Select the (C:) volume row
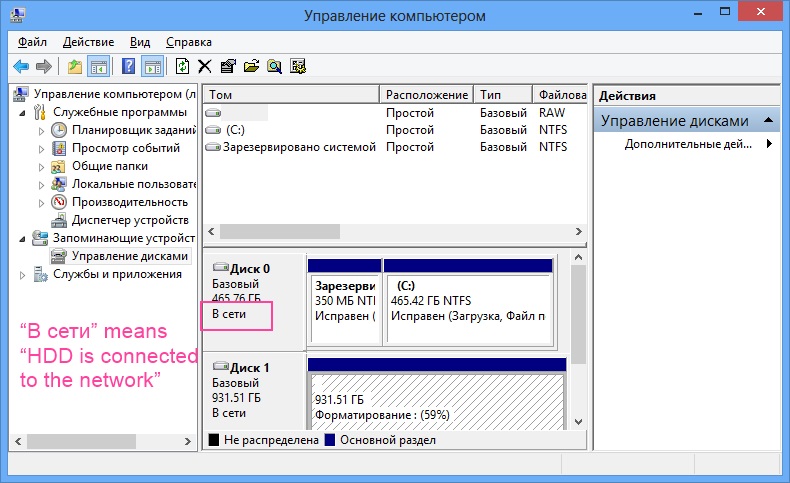 [x=395, y=130]
